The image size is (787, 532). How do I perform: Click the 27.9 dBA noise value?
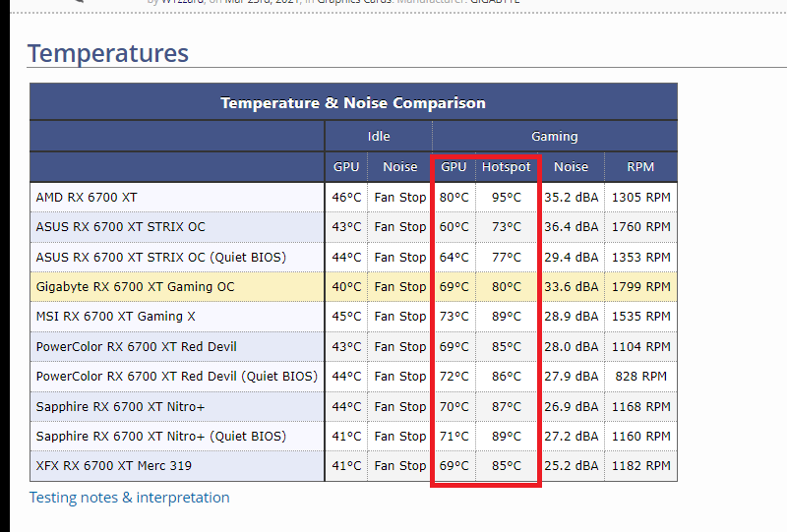click(572, 377)
